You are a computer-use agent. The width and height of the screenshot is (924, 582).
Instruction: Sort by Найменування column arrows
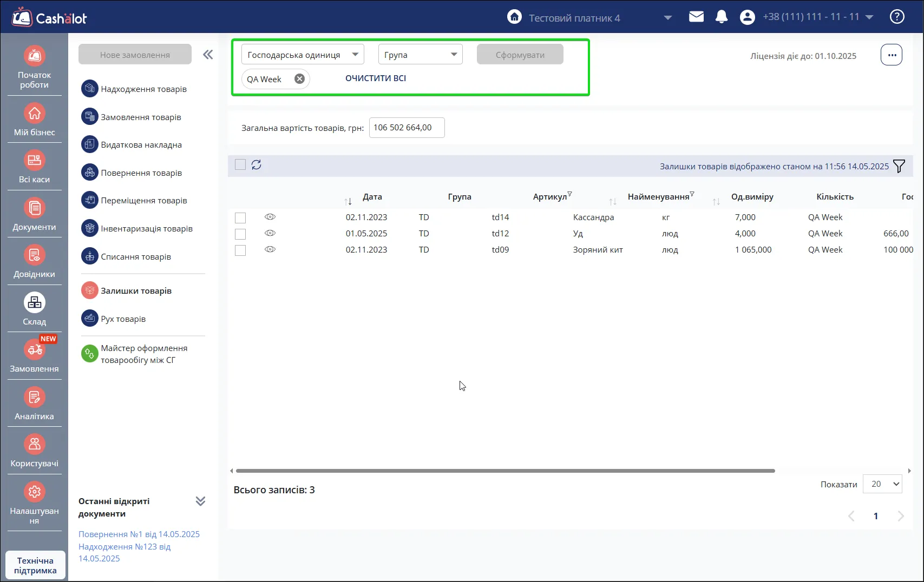[x=716, y=201]
